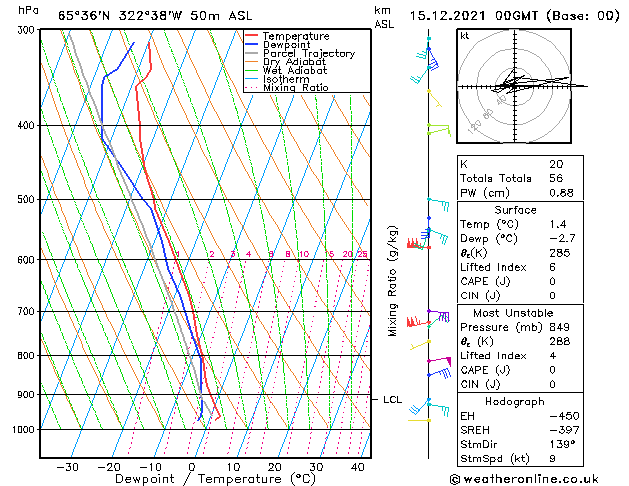Click the kt unit label in hodograph
The width and height of the screenshot is (629, 486).
pyautogui.click(x=465, y=35)
